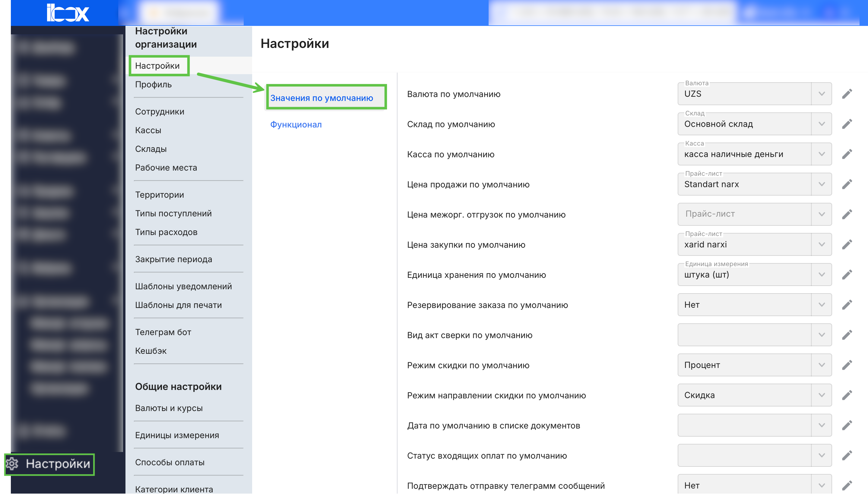This screenshot has width=868, height=496.
Task: Click the edit pencil beside Основной склад
Action: pyautogui.click(x=847, y=124)
